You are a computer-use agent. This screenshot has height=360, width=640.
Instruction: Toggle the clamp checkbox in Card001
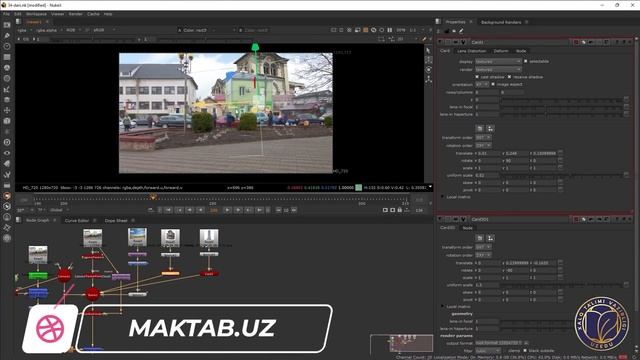coord(505,351)
